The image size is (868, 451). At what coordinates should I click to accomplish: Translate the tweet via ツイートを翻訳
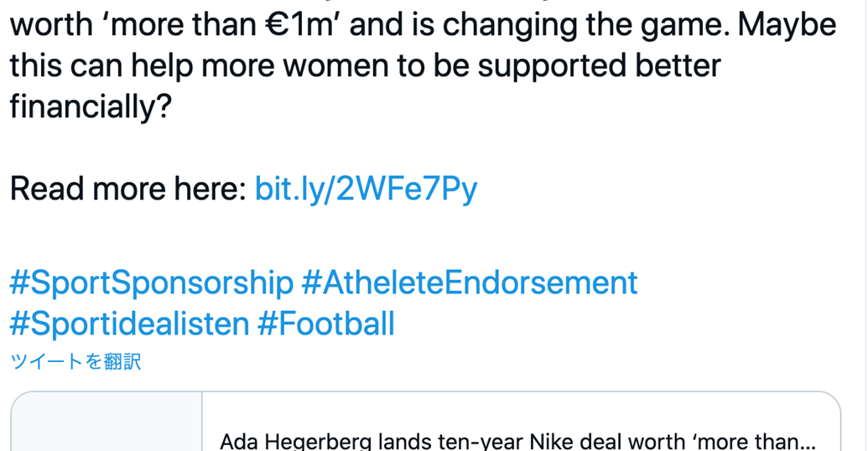[75, 361]
